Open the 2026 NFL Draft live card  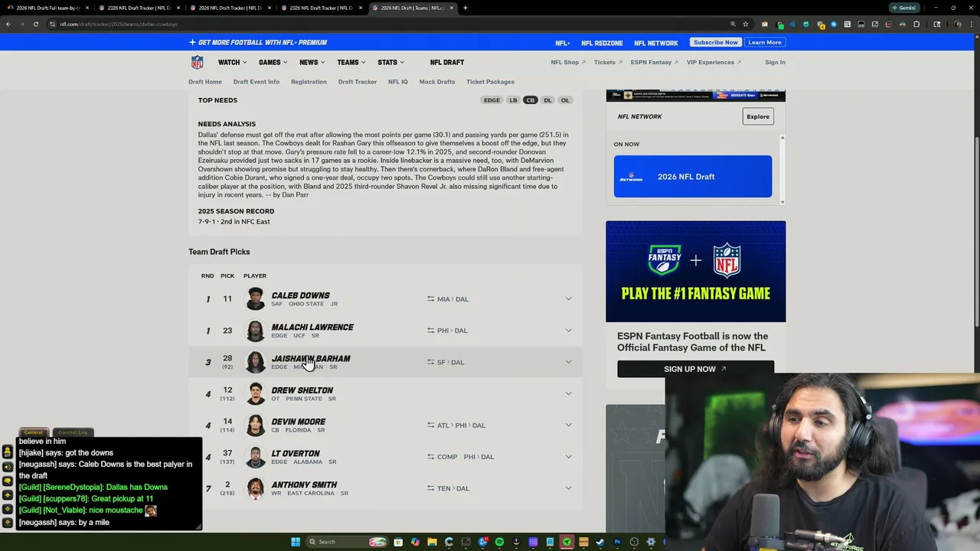coord(693,177)
